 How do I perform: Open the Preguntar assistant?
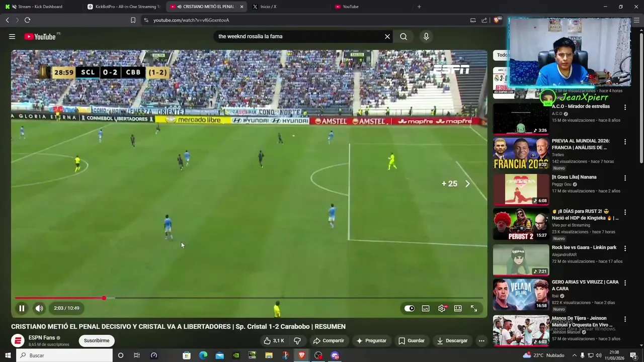(371, 340)
